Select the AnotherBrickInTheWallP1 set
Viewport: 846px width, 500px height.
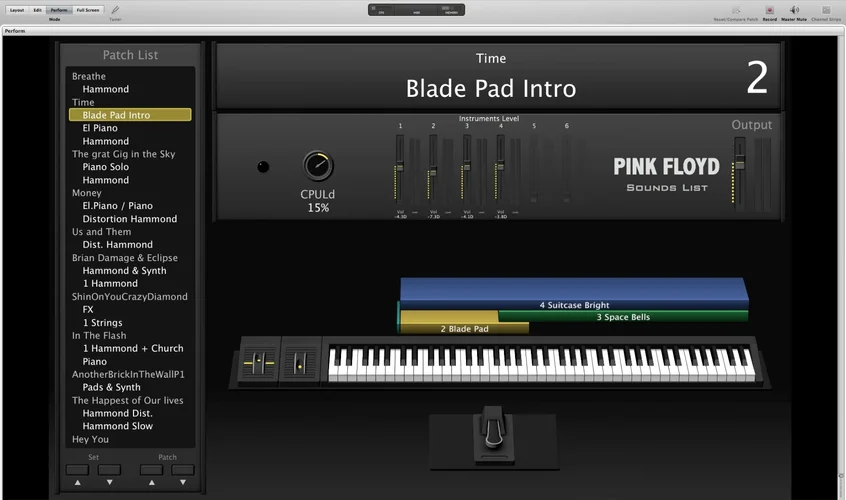point(128,374)
